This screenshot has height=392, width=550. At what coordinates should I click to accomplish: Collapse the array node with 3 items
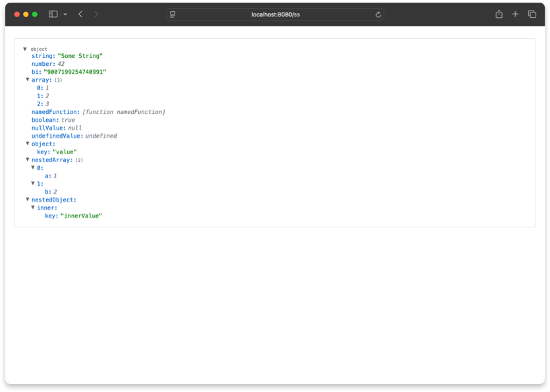(27, 79)
